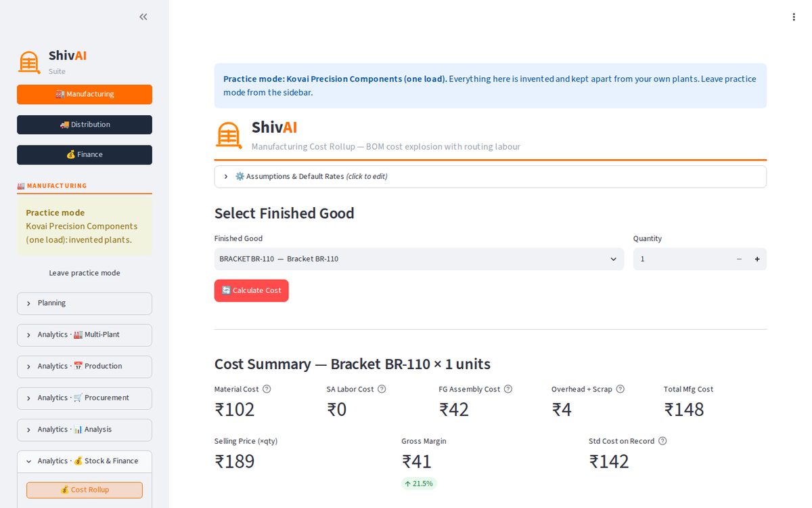Viewport: 812px width, 508px height.
Task: Click the FG Assembly Cost help icon
Action: 508,389
